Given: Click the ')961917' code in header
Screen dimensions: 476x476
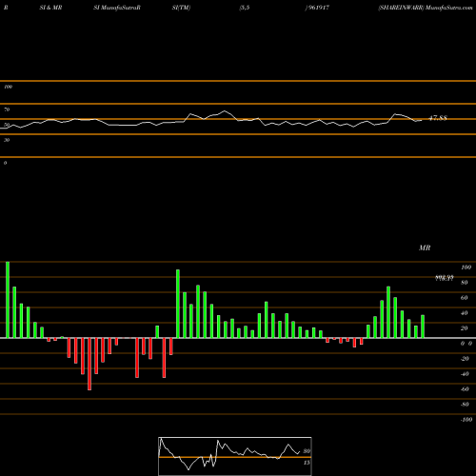Looking at the screenshot, I should click(x=317, y=8).
